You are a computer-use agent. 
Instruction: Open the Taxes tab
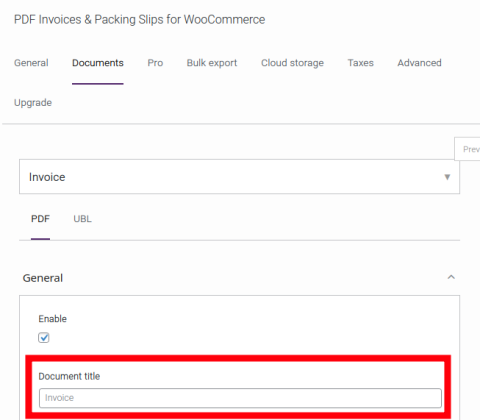(x=361, y=63)
